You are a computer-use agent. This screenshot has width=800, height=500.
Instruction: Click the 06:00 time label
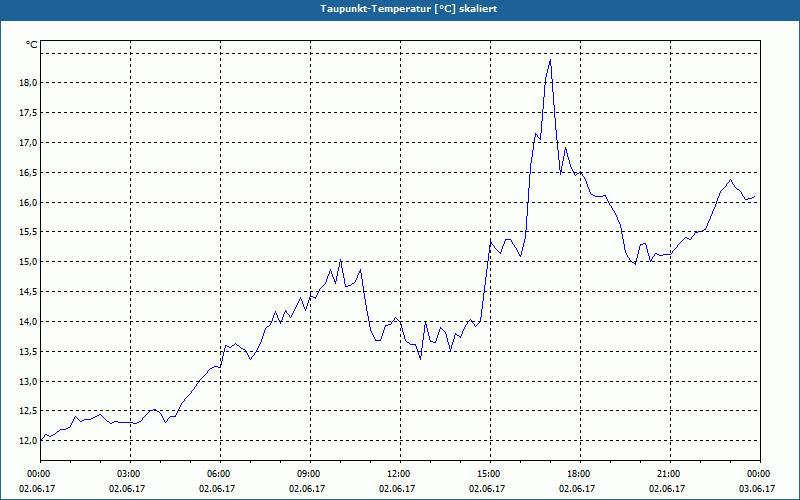(220, 474)
